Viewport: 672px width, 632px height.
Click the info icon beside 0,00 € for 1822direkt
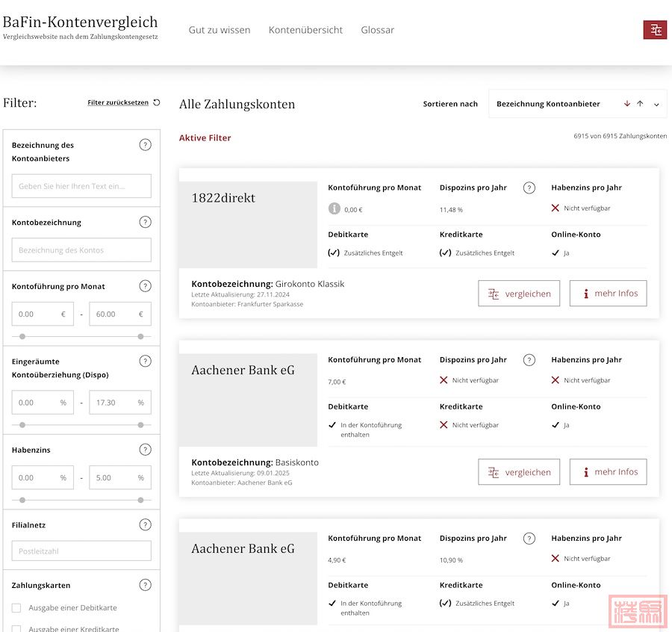coord(335,208)
